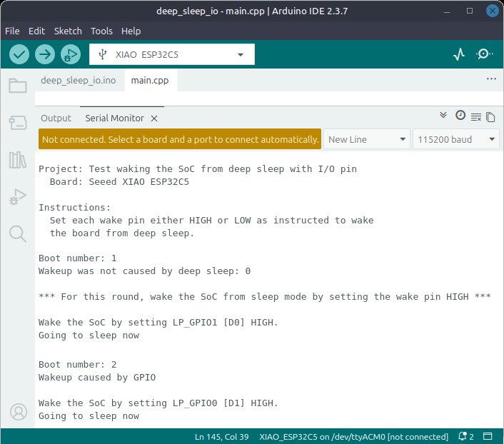Open the New Line line-ending dropdown

point(366,139)
